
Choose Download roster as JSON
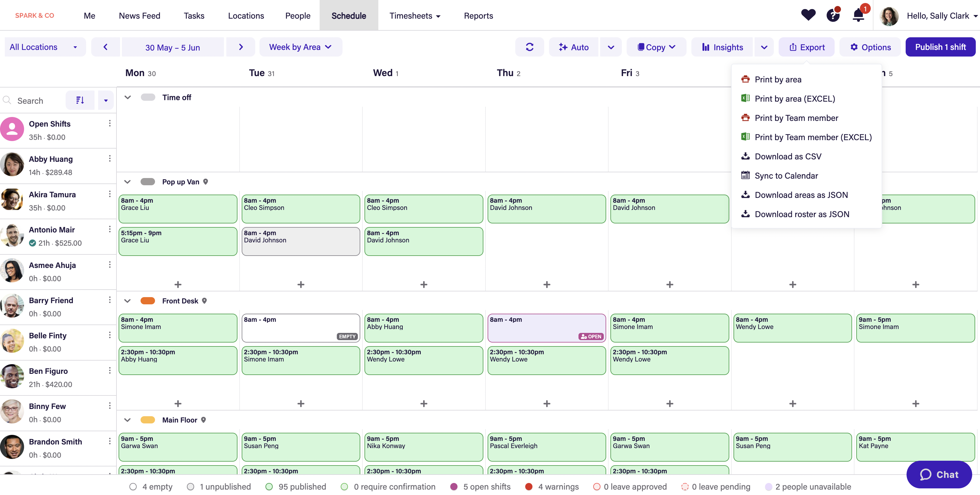(x=806, y=214)
